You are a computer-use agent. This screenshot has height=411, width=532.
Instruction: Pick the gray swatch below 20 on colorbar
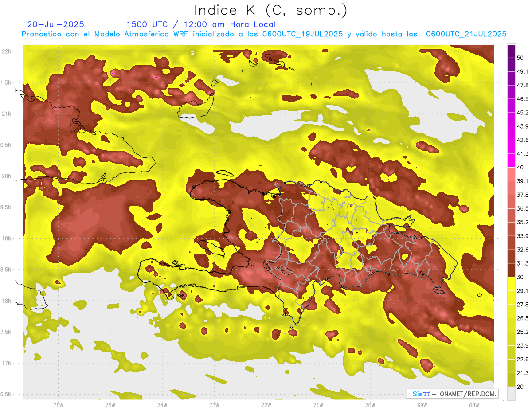[511, 394]
